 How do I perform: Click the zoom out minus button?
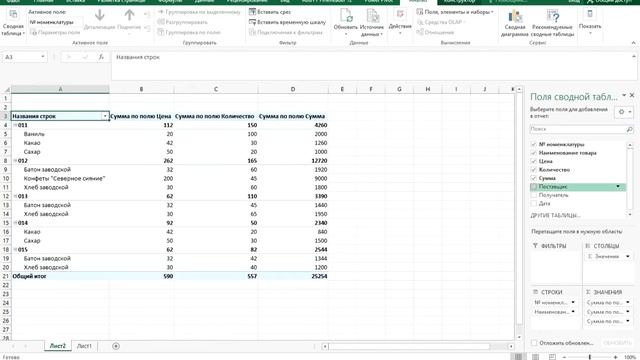[x=564, y=357]
